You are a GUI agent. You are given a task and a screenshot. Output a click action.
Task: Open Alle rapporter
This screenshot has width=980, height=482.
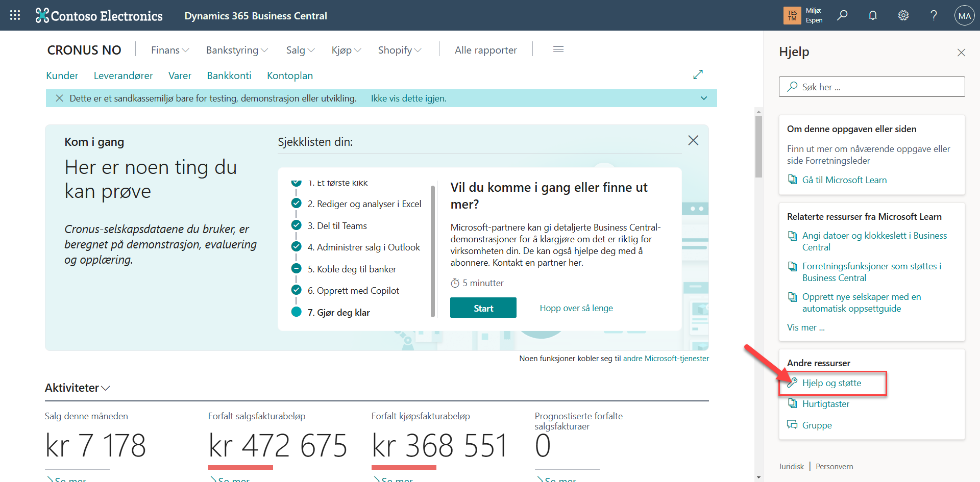486,50
